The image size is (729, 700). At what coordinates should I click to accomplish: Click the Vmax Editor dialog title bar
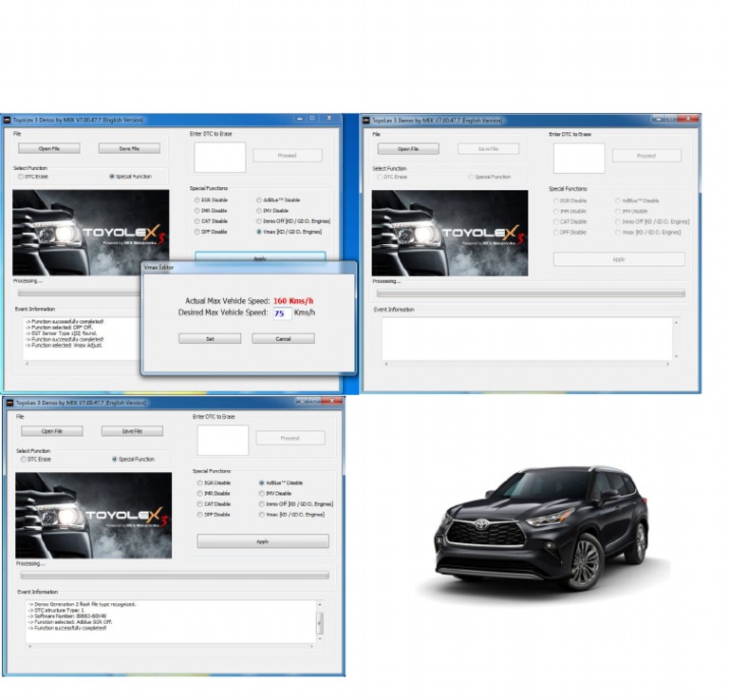(x=249, y=268)
